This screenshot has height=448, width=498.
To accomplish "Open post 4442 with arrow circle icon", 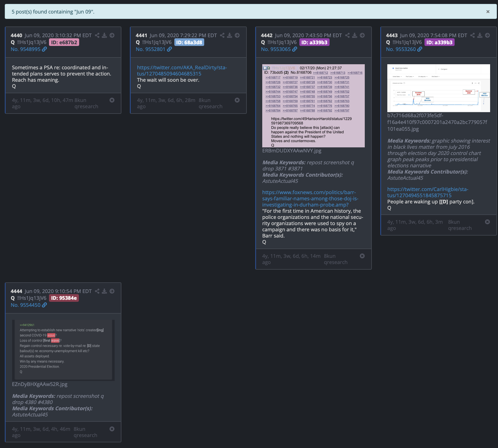I will pyautogui.click(x=362, y=35).
